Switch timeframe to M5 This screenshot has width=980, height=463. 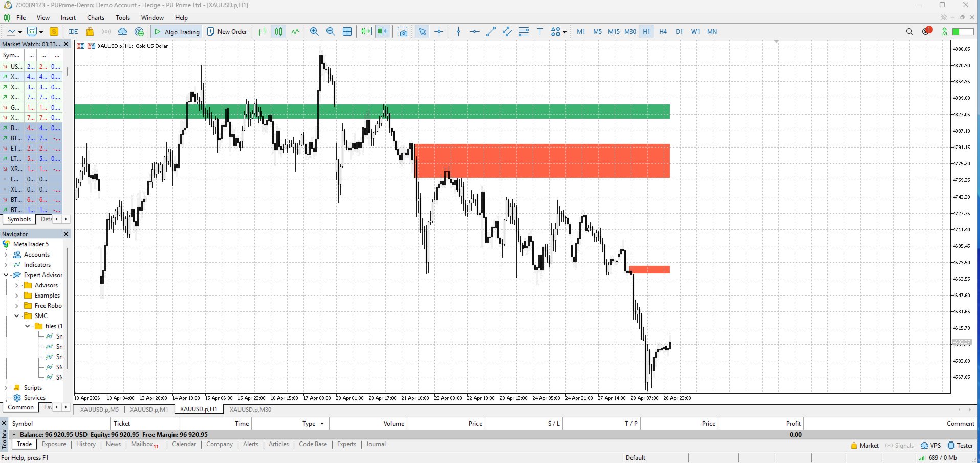[x=597, y=32]
